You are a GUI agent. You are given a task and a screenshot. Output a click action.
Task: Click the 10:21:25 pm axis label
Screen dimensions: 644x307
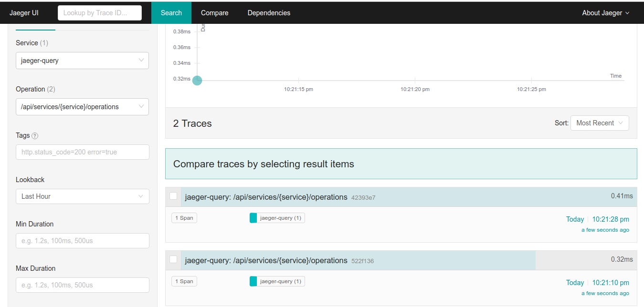[x=531, y=89]
